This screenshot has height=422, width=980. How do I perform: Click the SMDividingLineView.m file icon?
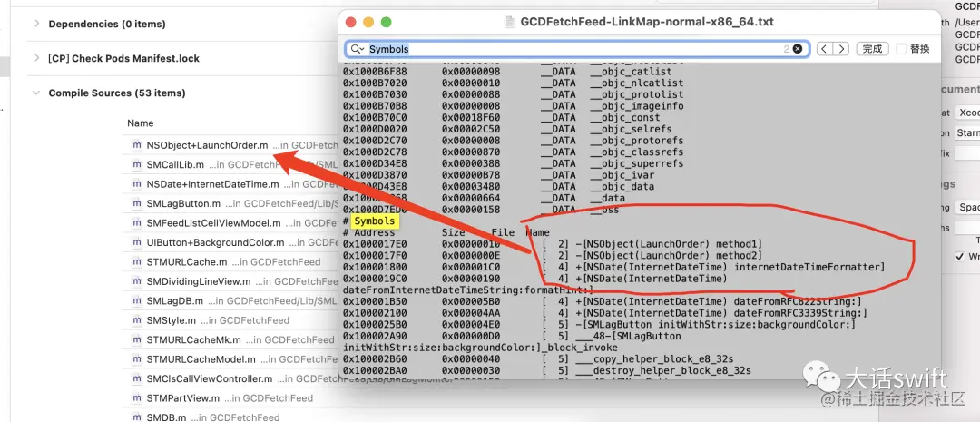[137, 281]
